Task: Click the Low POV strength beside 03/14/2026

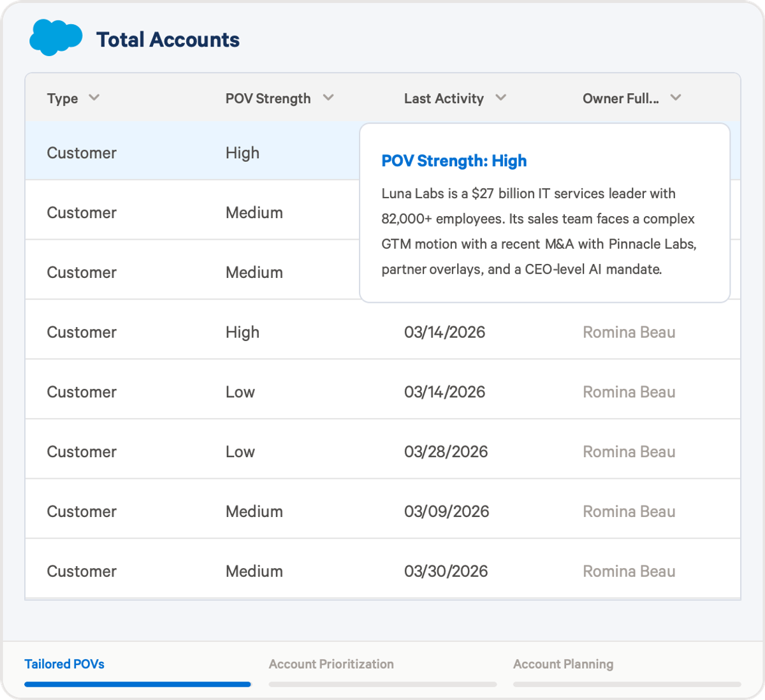Action: tap(240, 392)
